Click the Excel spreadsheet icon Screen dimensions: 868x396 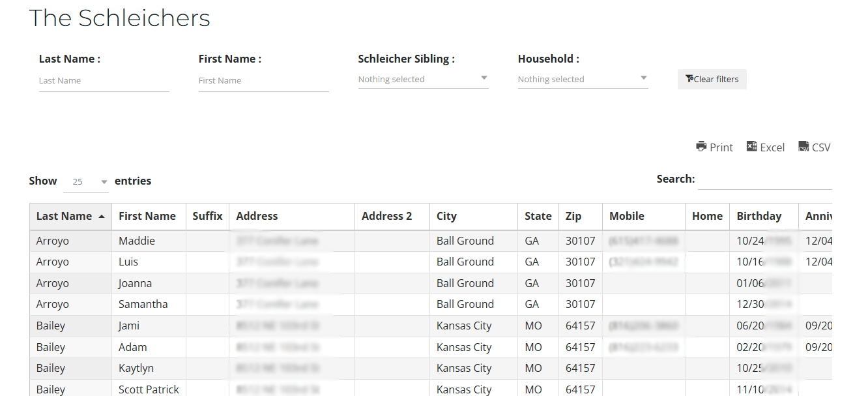pyautogui.click(x=751, y=146)
